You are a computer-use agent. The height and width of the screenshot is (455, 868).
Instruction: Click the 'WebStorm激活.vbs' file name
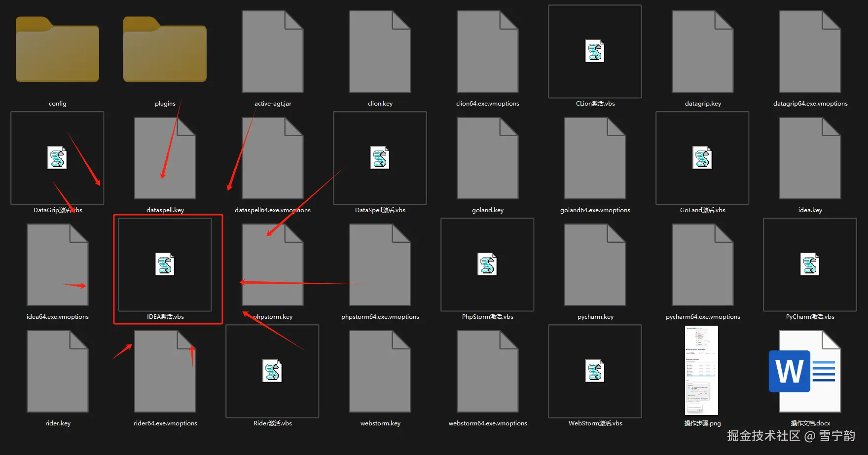[595, 423]
